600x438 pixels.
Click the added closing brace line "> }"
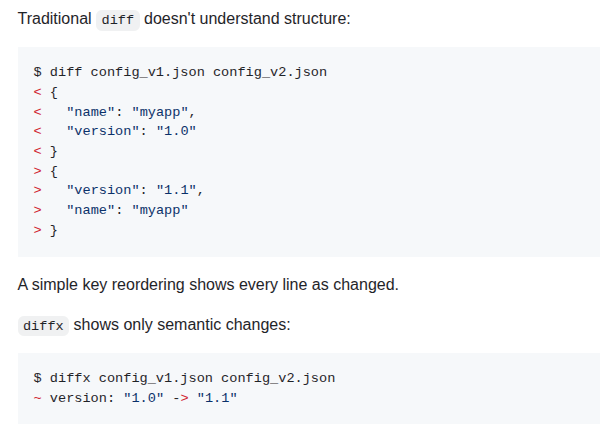click(x=46, y=229)
